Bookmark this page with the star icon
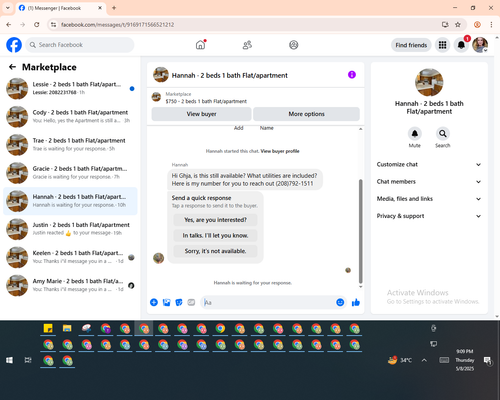500x400 pixels. point(458,24)
